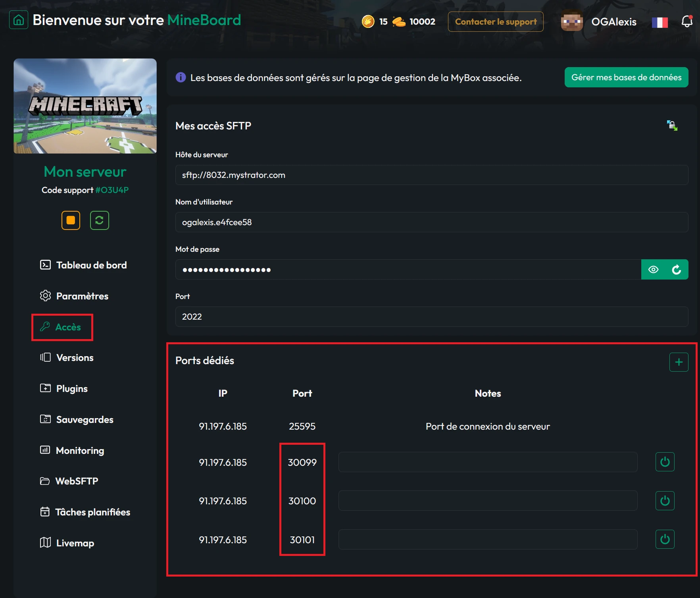Image resolution: width=700 pixels, height=598 pixels.
Task: Open Tâches planifiées
Action: click(85, 512)
